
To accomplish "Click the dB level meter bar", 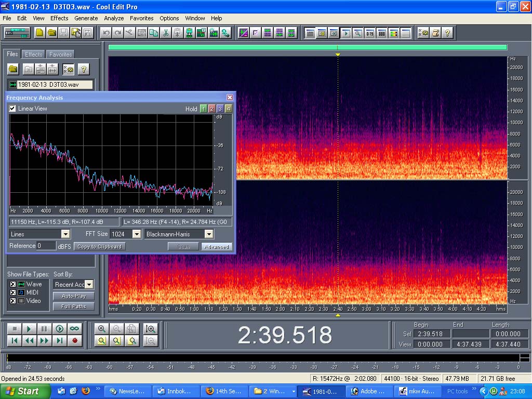I will tap(263, 358).
